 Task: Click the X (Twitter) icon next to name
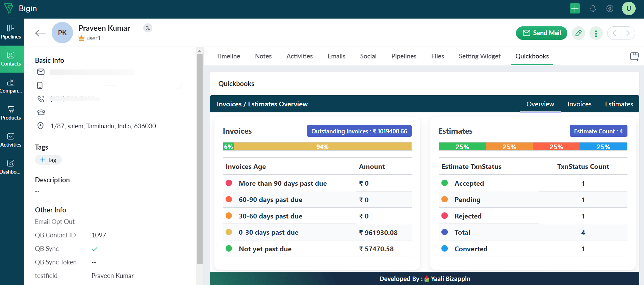coord(148,28)
